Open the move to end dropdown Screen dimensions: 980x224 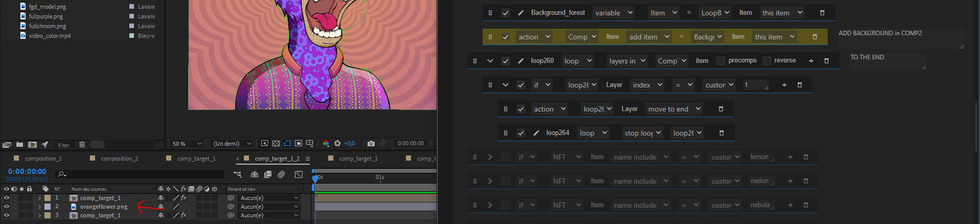pyautogui.click(x=674, y=109)
